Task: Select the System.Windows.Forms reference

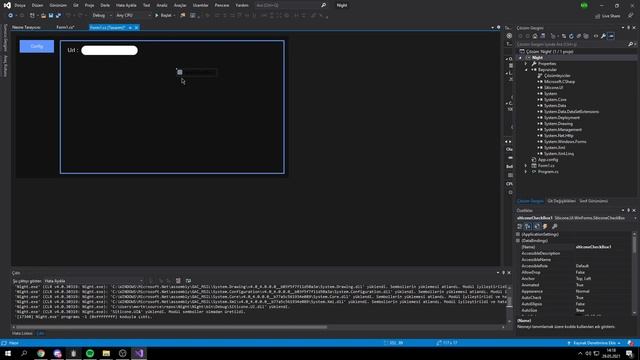Action: pos(565,142)
